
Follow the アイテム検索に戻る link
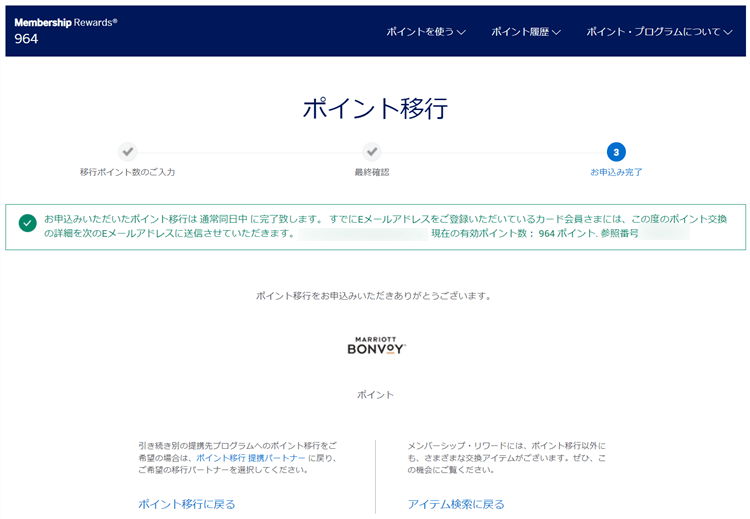(x=456, y=504)
